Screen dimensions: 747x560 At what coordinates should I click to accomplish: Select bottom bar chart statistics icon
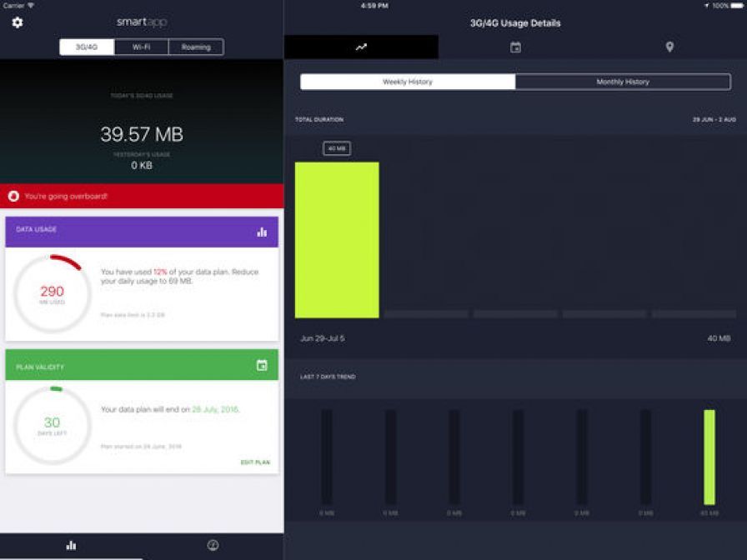(x=71, y=545)
